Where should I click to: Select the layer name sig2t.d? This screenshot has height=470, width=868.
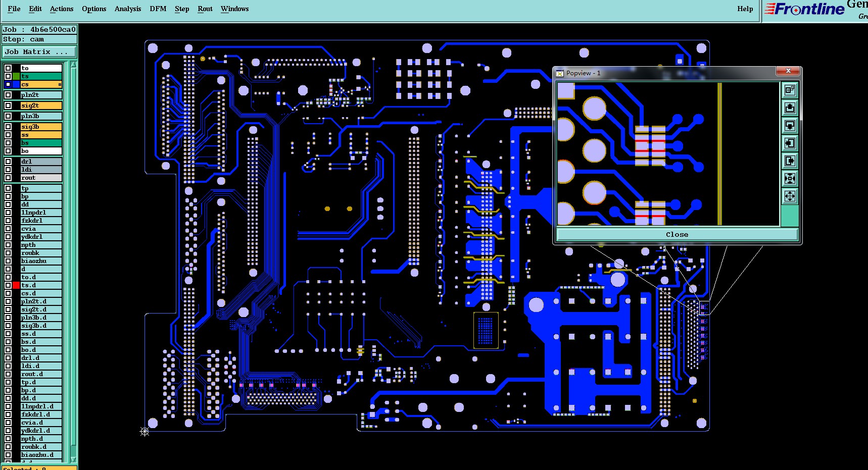coord(41,309)
